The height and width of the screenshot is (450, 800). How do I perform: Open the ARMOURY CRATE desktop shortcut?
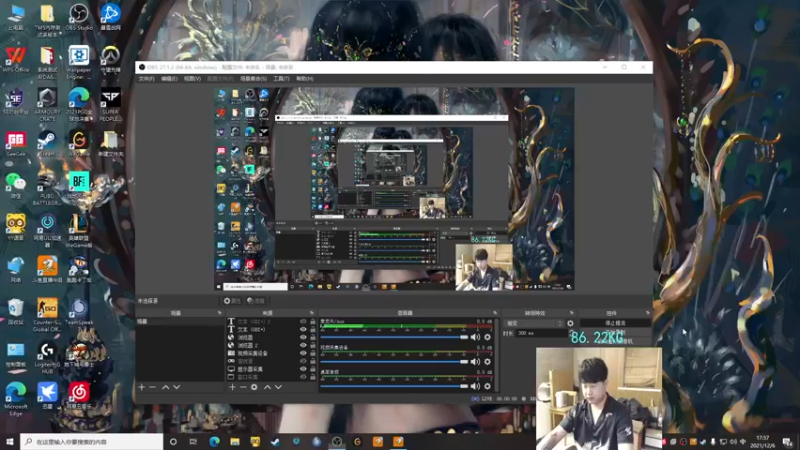point(47,104)
